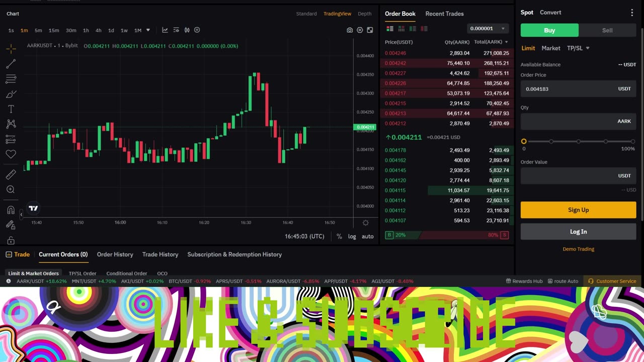Set quantity slider handle at 0%
Viewport: 644px width, 362px height.
point(524,142)
